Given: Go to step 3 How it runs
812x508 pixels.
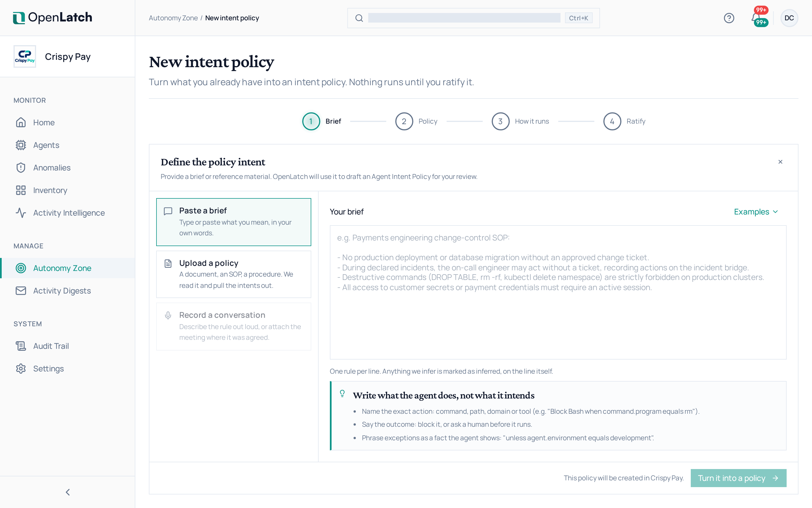Looking at the screenshot, I should coord(520,121).
